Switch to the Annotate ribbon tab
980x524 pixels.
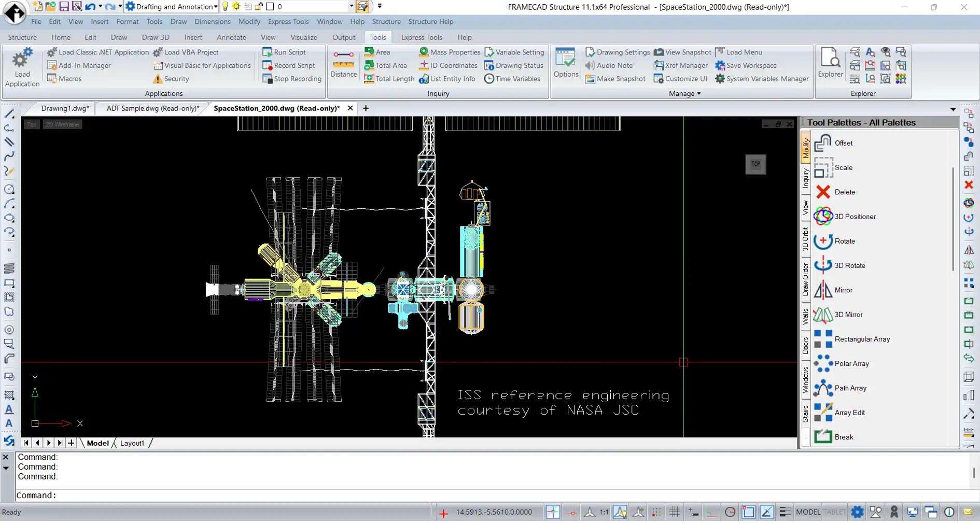[231, 37]
